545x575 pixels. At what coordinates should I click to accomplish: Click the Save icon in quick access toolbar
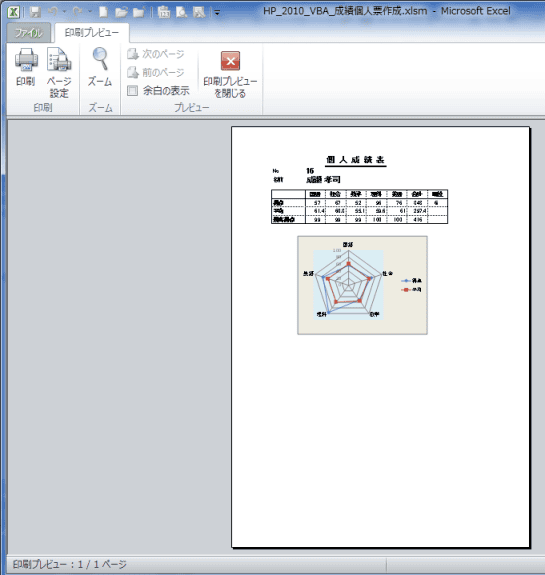pyautogui.click(x=35, y=12)
